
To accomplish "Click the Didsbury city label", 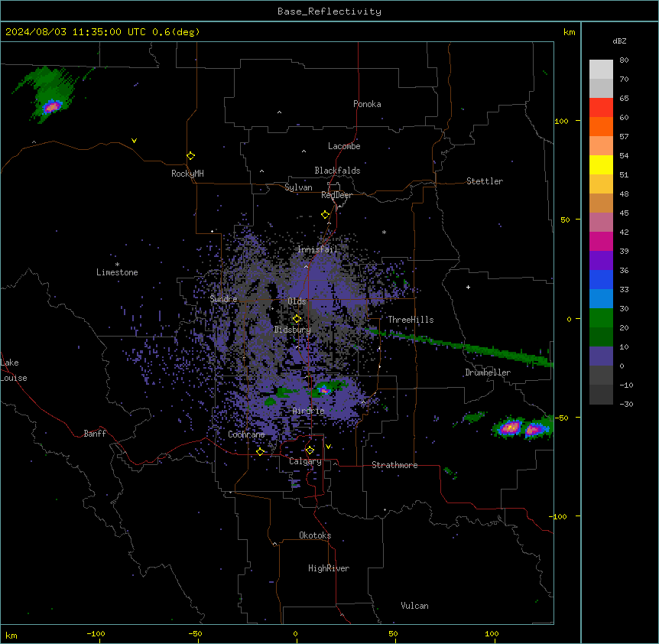I will coord(293,330).
